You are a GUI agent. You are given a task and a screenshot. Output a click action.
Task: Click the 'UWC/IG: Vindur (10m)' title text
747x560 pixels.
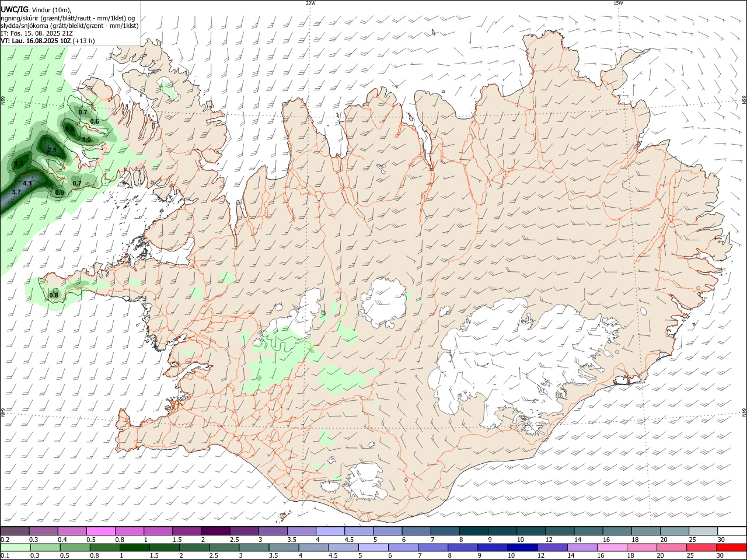coord(36,10)
